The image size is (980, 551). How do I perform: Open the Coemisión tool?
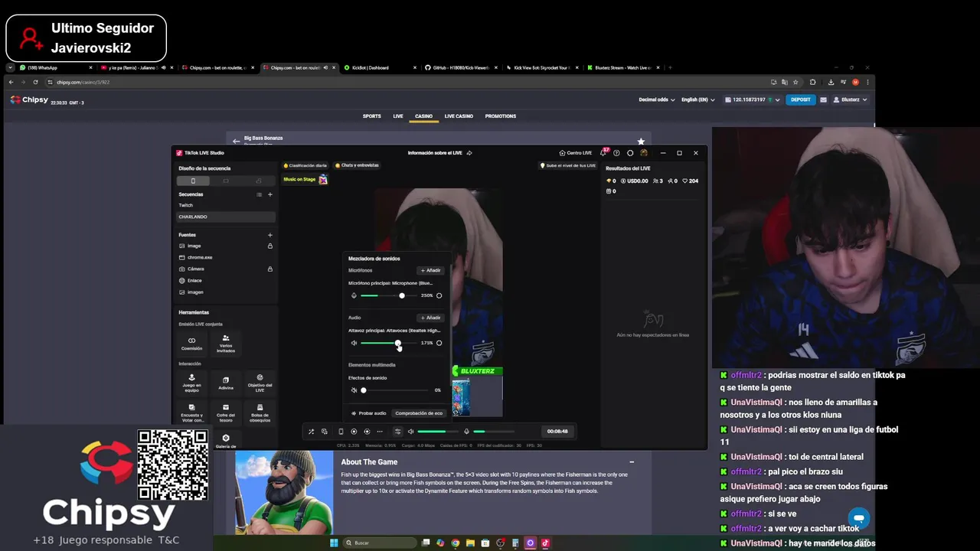click(x=191, y=344)
